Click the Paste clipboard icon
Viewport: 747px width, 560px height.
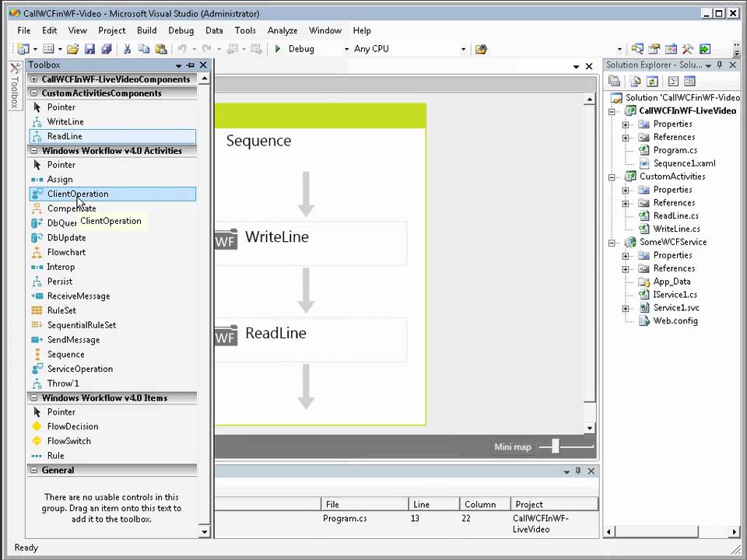162,48
